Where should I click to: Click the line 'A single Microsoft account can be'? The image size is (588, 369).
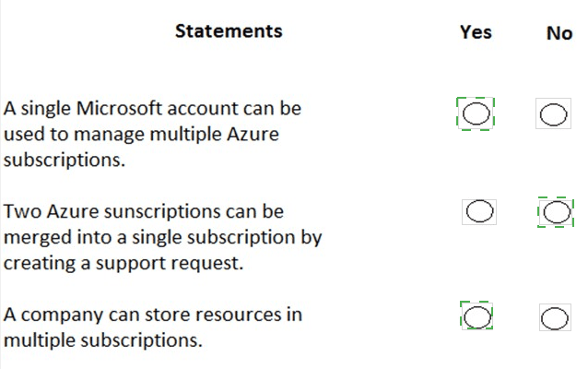152,109
